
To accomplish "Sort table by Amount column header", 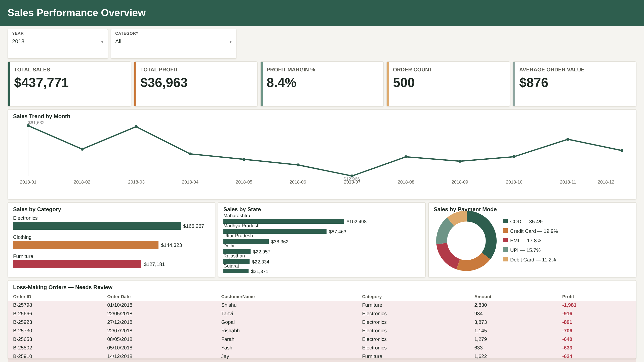I will coord(483,297).
